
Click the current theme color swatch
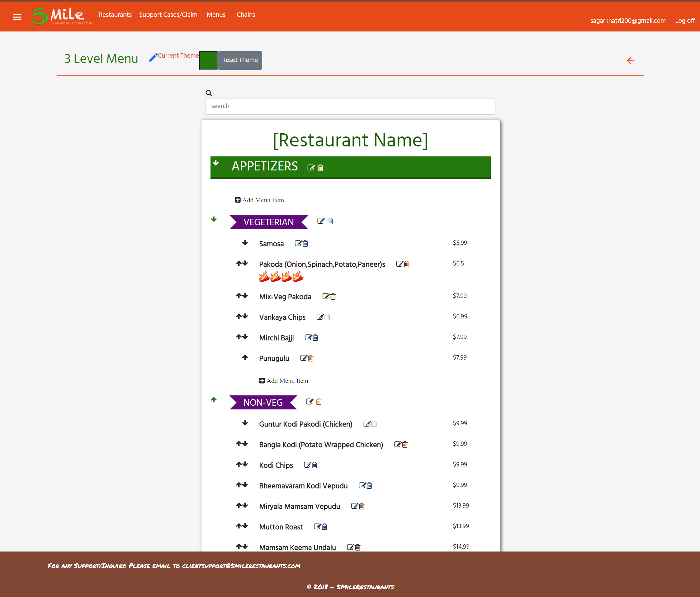pyautogui.click(x=209, y=59)
